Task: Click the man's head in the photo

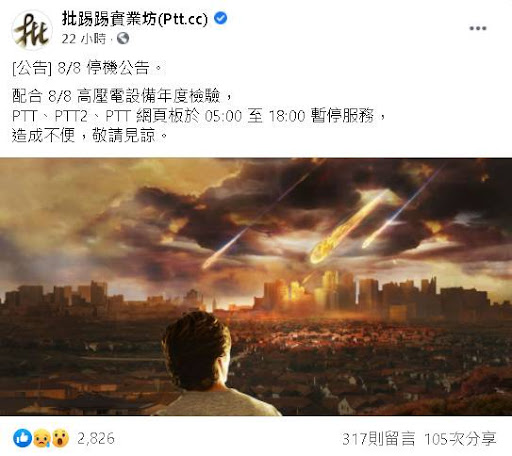Action: click(x=197, y=350)
